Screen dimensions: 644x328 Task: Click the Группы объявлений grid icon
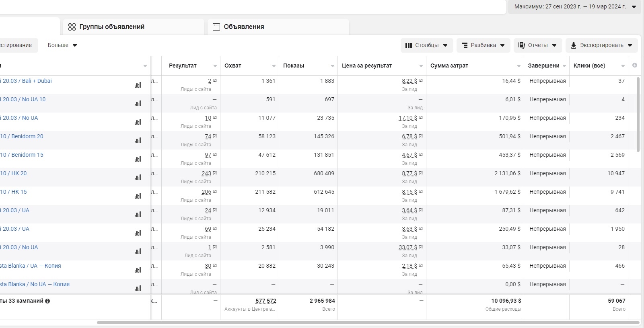72,27
